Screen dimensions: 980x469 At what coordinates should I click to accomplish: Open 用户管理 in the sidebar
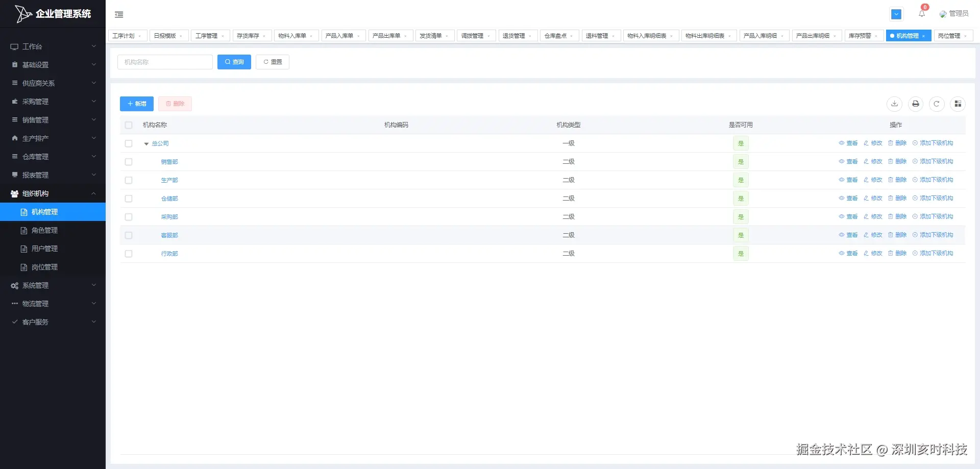click(53, 249)
